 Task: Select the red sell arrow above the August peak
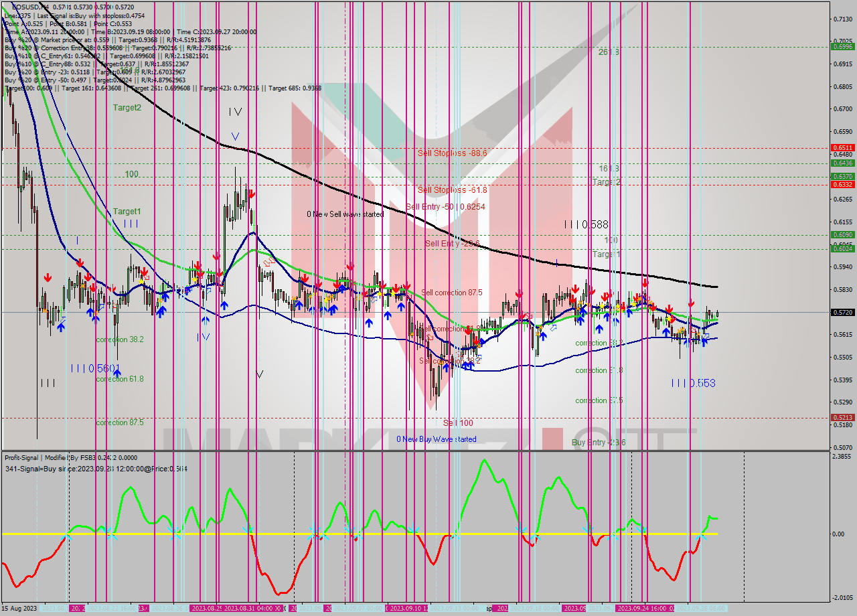point(251,193)
